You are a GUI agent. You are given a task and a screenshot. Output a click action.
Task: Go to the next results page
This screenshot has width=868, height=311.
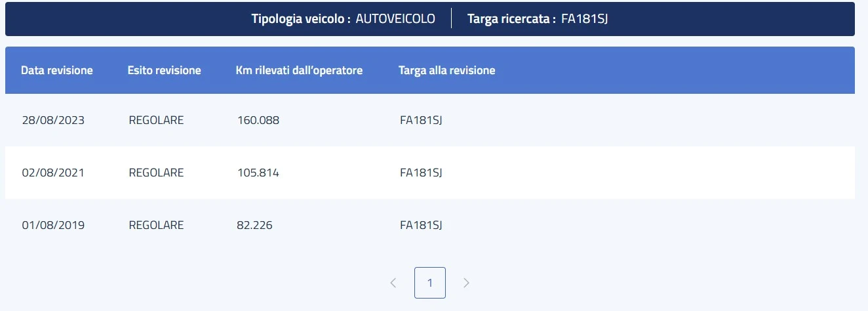(x=466, y=283)
